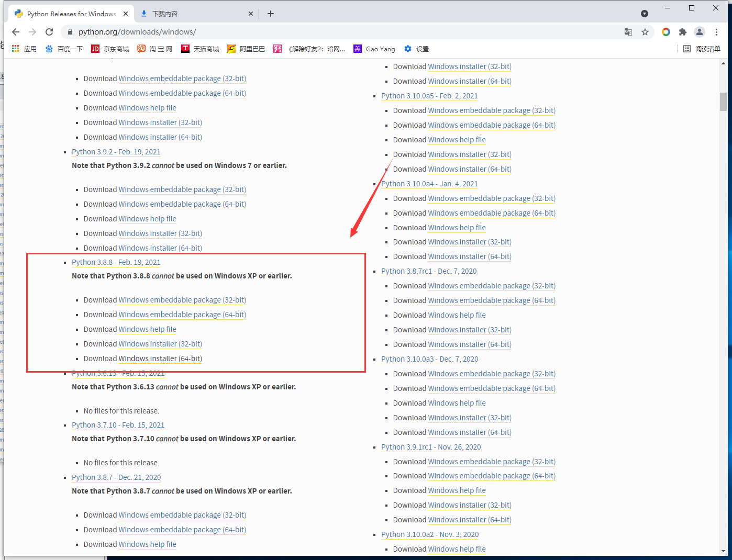This screenshot has width=732, height=560.
Task: Click the scroll down arrow on scrollbar
Action: [x=723, y=551]
